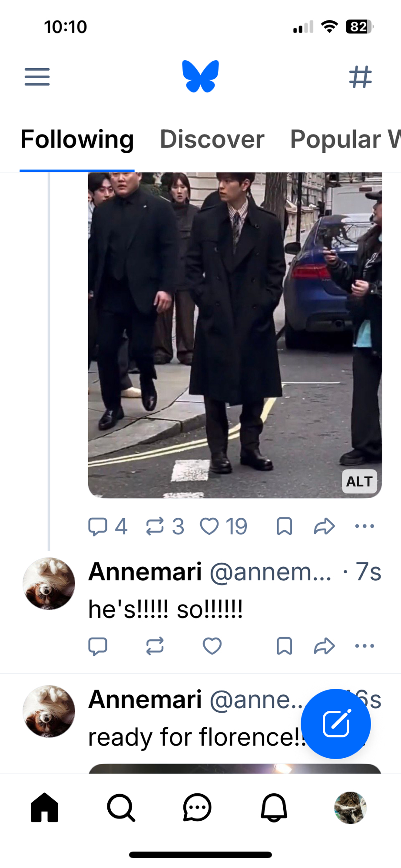Bookmark the "he's!!!!! so!!!!!!" post
The width and height of the screenshot is (401, 868).
[284, 646]
